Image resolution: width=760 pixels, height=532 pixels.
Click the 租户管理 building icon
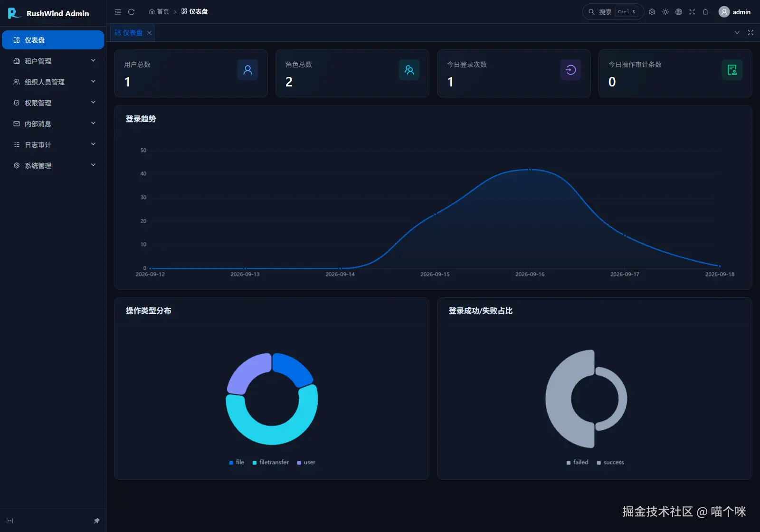coord(17,61)
